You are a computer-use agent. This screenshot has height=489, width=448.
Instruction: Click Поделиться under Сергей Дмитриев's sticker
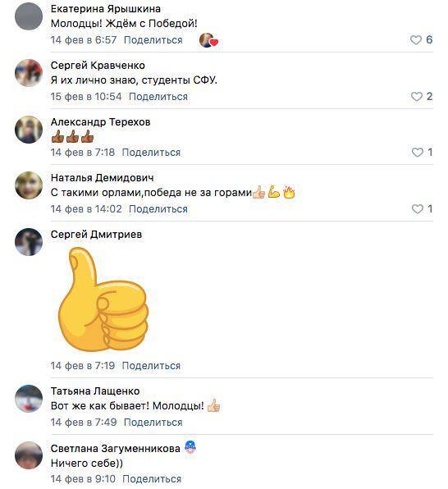[x=151, y=366]
